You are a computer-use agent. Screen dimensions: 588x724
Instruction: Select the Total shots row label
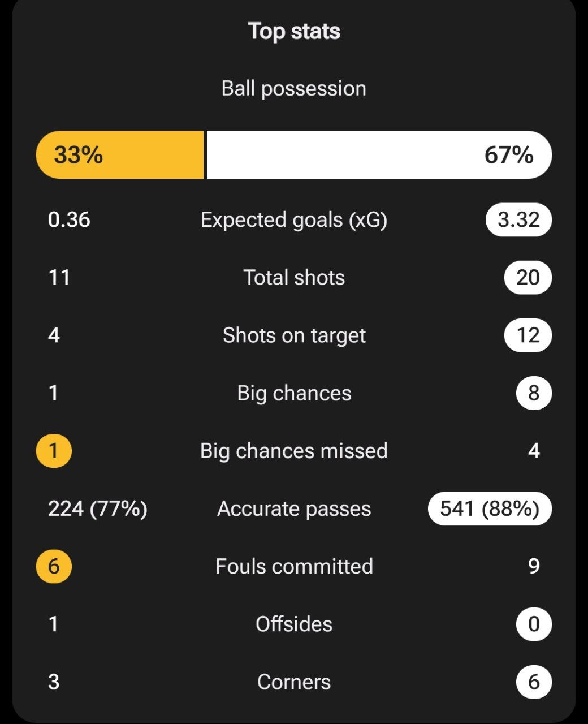294,277
